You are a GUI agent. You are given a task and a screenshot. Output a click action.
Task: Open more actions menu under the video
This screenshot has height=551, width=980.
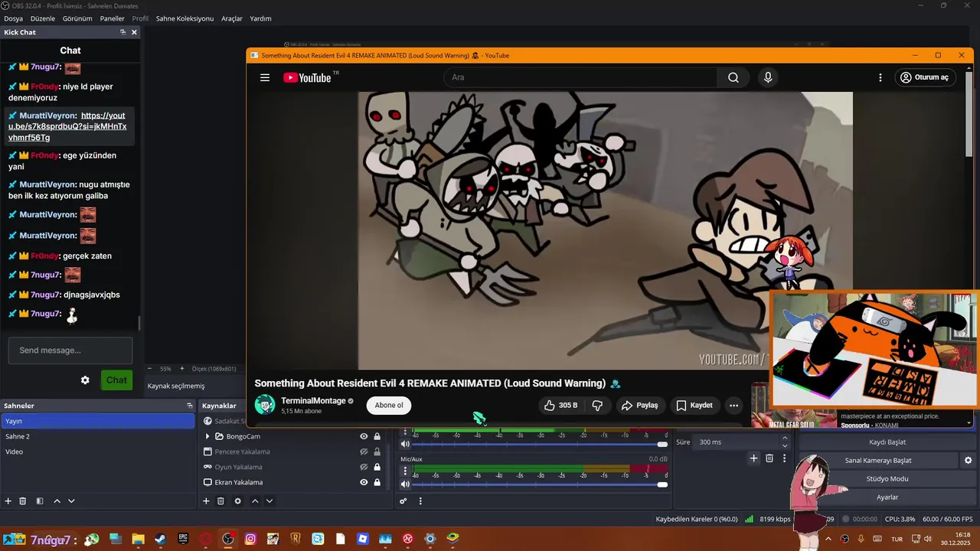[x=733, y=406]
